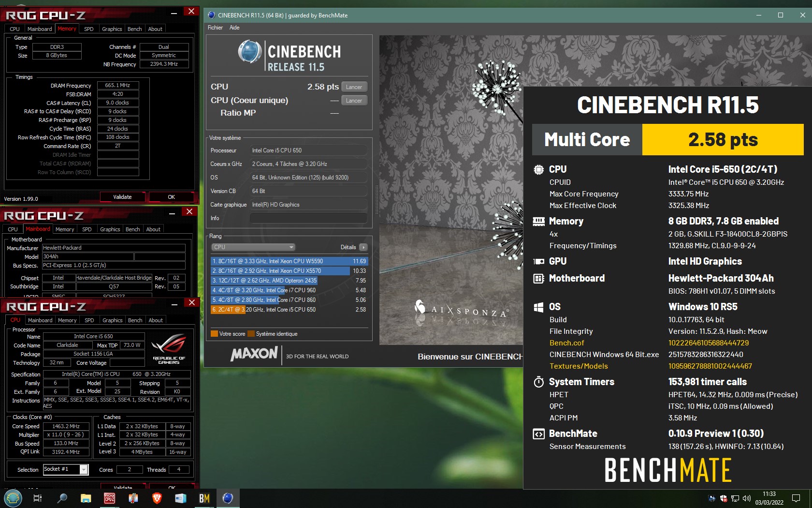This screenshot has width=812, height=508.
Task: Click the BenchMate code-bracket icon
Action: click(x=538, y=434)
